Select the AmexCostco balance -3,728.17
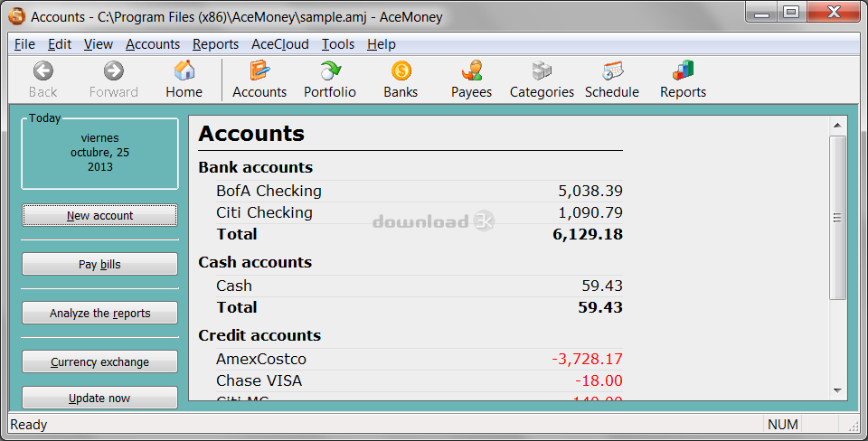The height and width of the screenshot is (441, 868). tap(588, 359)
